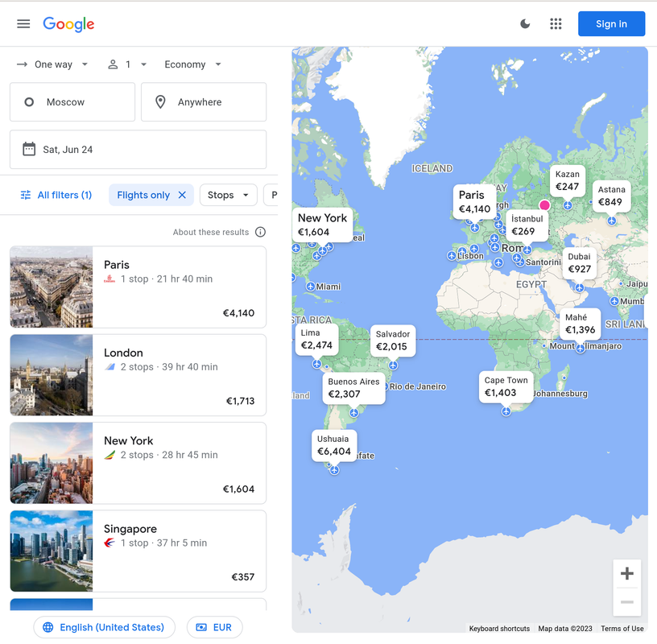
Task: Select the Dubai €927 map label
Action: click(x=579, y=263)
